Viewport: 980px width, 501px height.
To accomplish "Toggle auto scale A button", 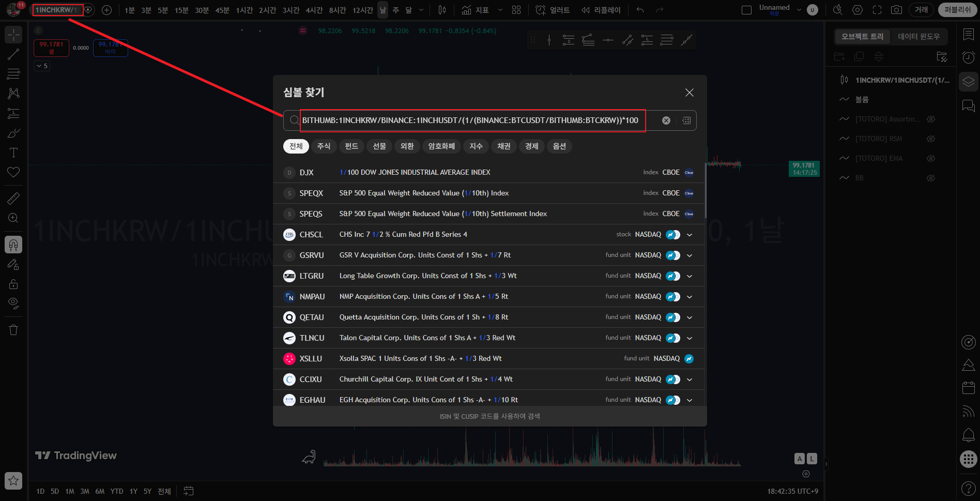I will pyautogui.click(x=800, y=459).
